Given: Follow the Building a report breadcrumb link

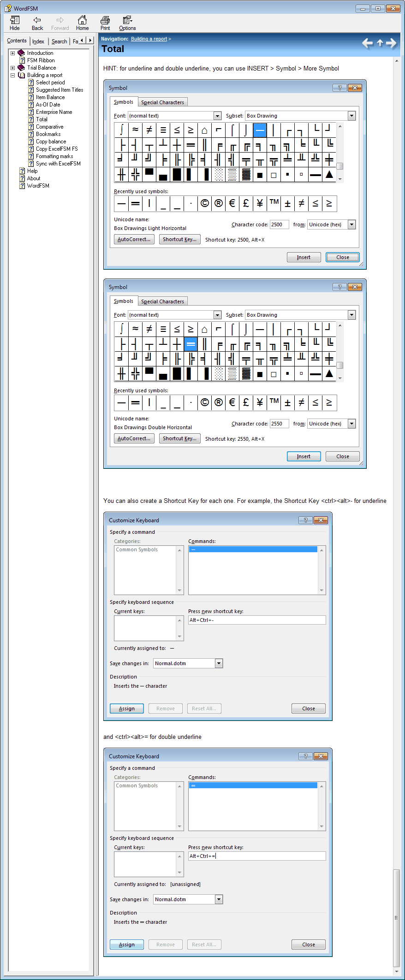Looking at the screenshot, I should coord(149,39).
